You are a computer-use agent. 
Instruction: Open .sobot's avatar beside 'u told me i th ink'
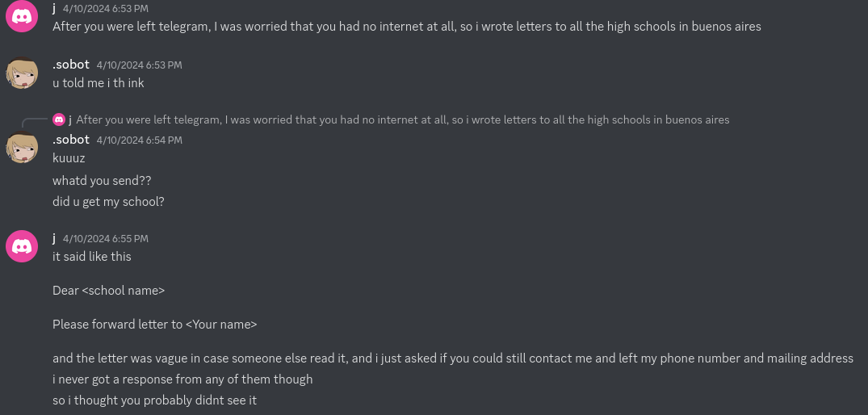(22, 73)
